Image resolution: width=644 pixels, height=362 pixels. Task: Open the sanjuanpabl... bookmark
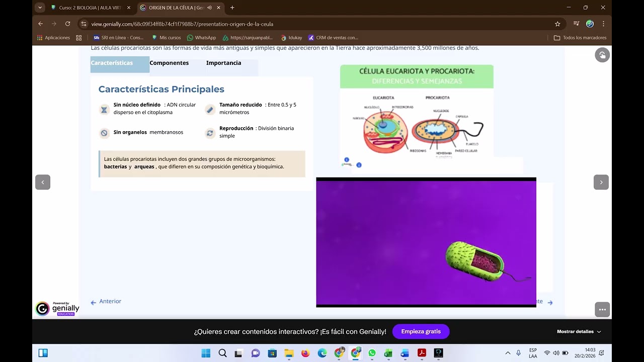[x=248, y=38]
